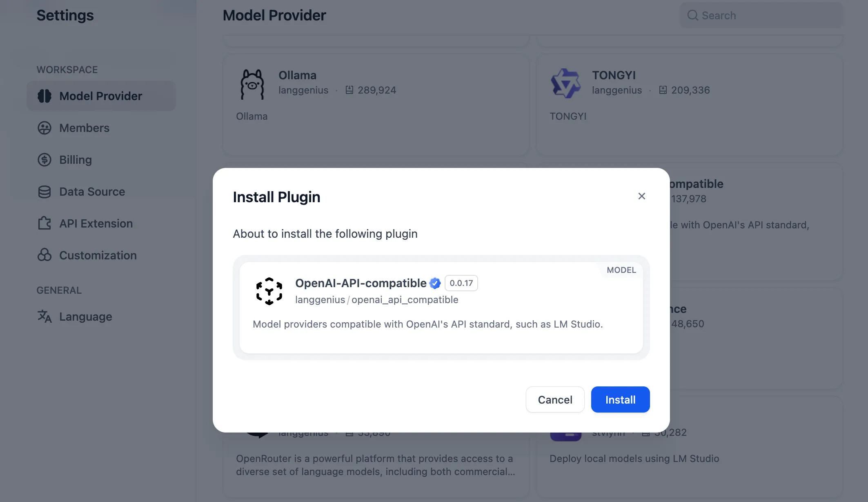This screenshot has height=502, width=868.
Task: Cancel the plugin installation
Action: (555, 399)
